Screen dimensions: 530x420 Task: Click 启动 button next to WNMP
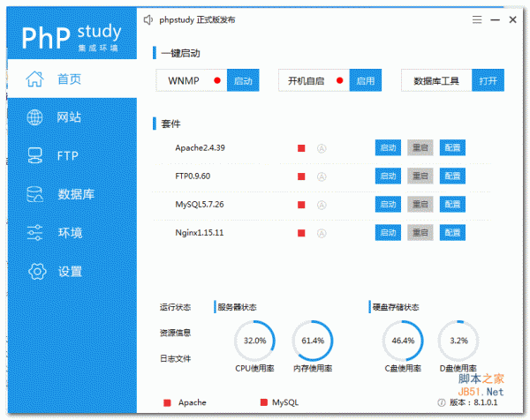(243, 80)
